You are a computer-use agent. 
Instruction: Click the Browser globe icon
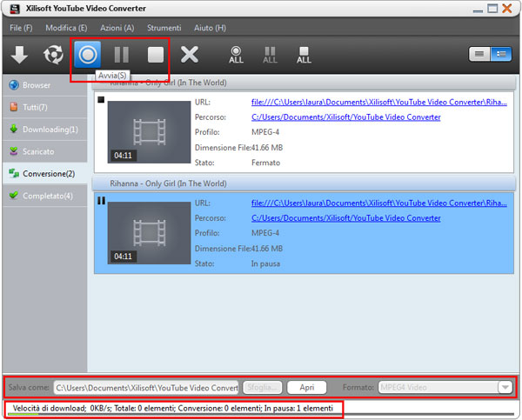pos(14,85)
